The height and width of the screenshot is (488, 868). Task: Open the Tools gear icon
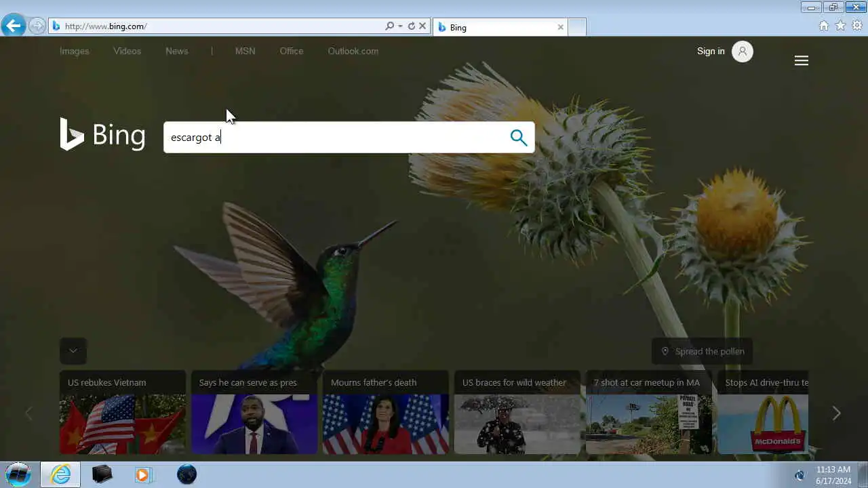point(857,26)
